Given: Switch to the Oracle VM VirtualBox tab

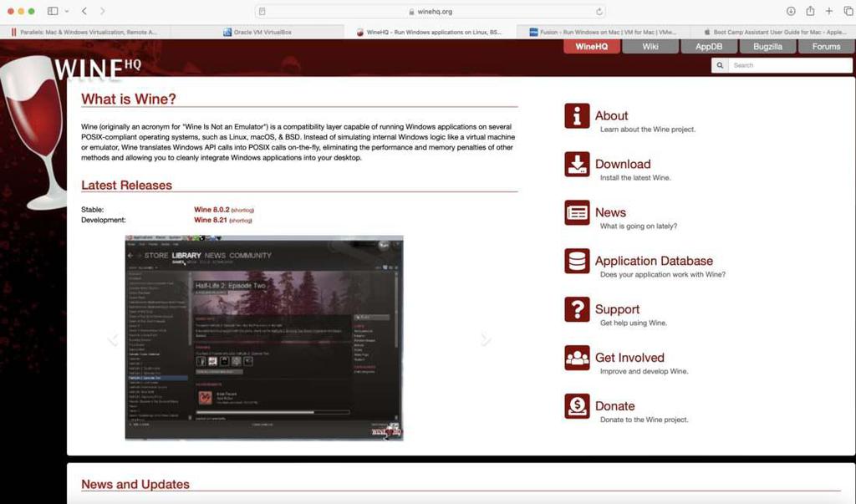Looking at the screenshot, I should 257,33.
